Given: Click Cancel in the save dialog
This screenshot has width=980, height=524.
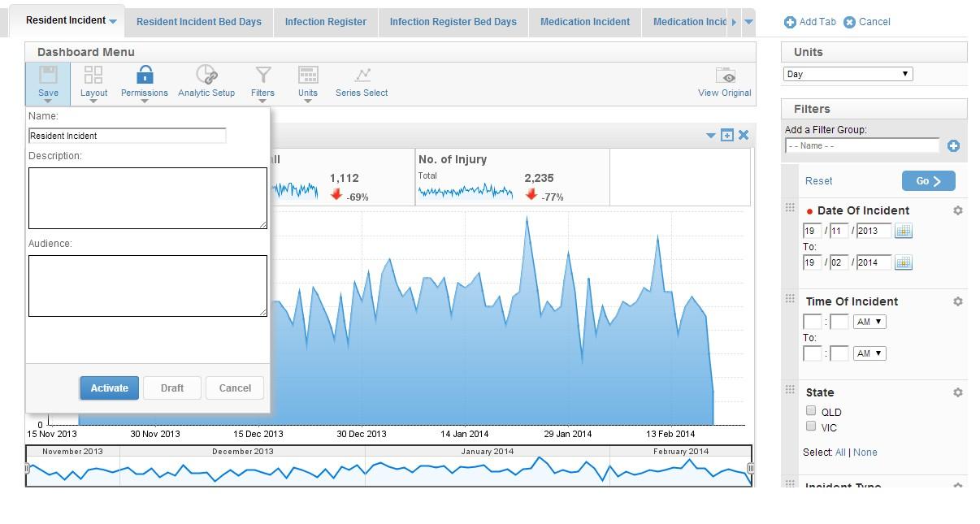Looking at the screenshot, I should click(235, 388).
